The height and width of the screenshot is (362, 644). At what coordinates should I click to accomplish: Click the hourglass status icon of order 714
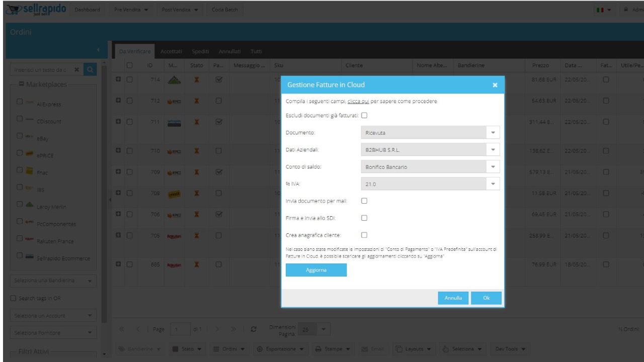click(195, 79)
